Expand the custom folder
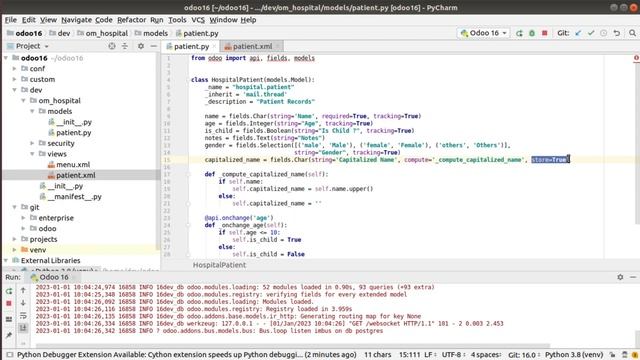Image resolution: width=640 pixels, height=360 pixels. coord(15,79)
